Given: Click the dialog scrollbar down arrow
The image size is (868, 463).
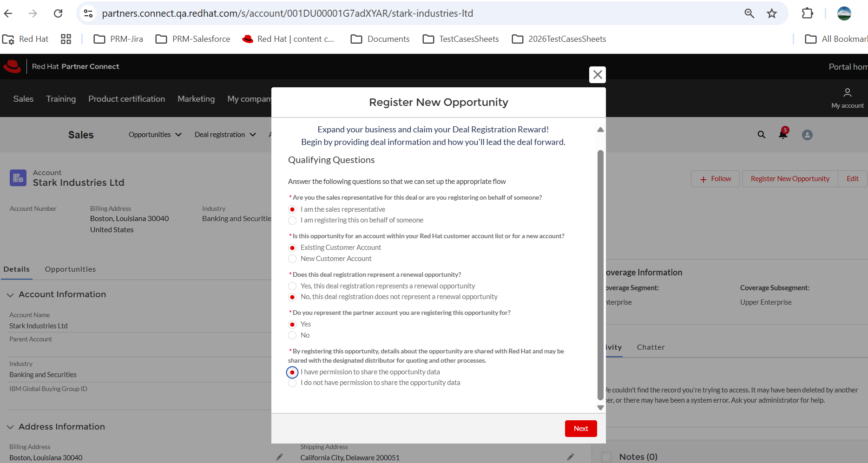Looking at the screenshot, I should click(600, 408).
